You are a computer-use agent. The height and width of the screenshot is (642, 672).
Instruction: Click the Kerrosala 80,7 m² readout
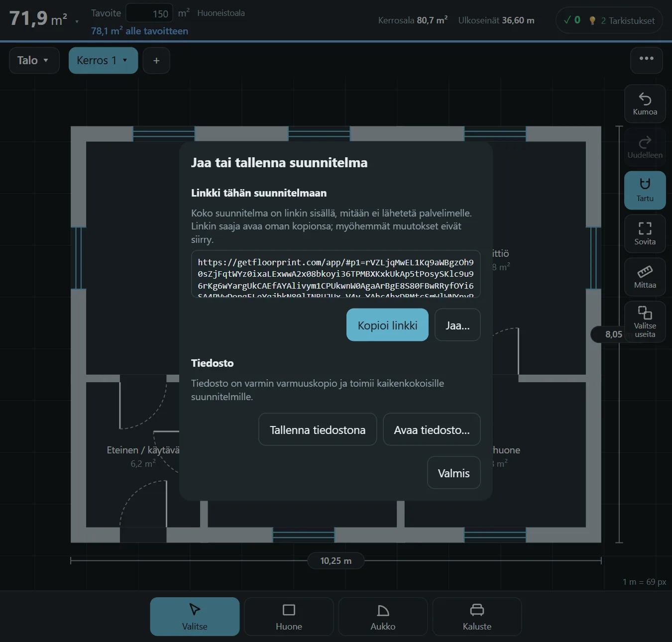pyautogui.click(x=413, y=20)
